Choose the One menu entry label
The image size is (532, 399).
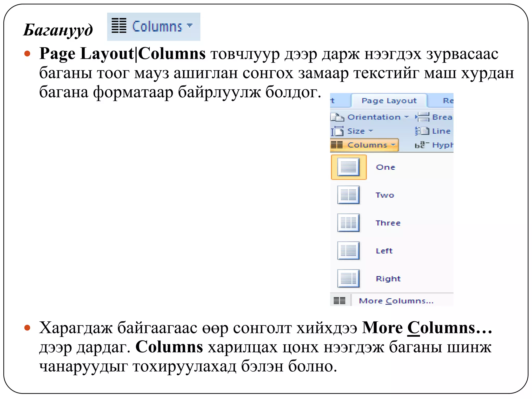click(x=385, y=167)
